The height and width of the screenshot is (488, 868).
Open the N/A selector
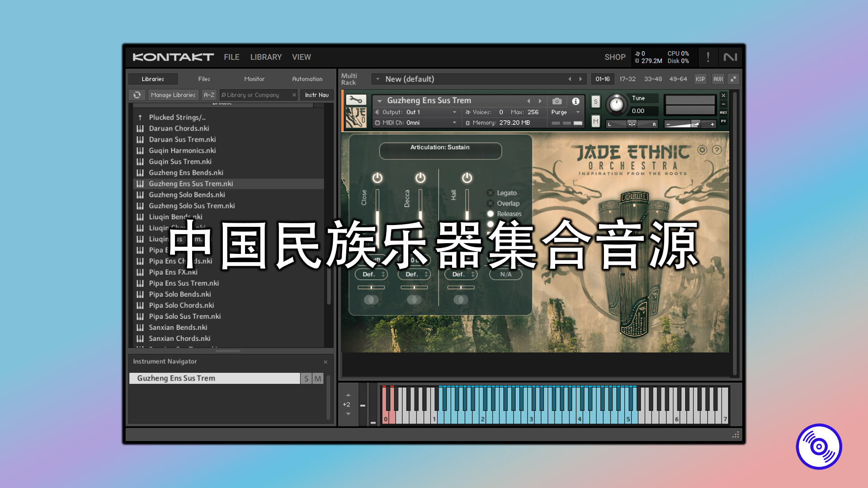505,274
